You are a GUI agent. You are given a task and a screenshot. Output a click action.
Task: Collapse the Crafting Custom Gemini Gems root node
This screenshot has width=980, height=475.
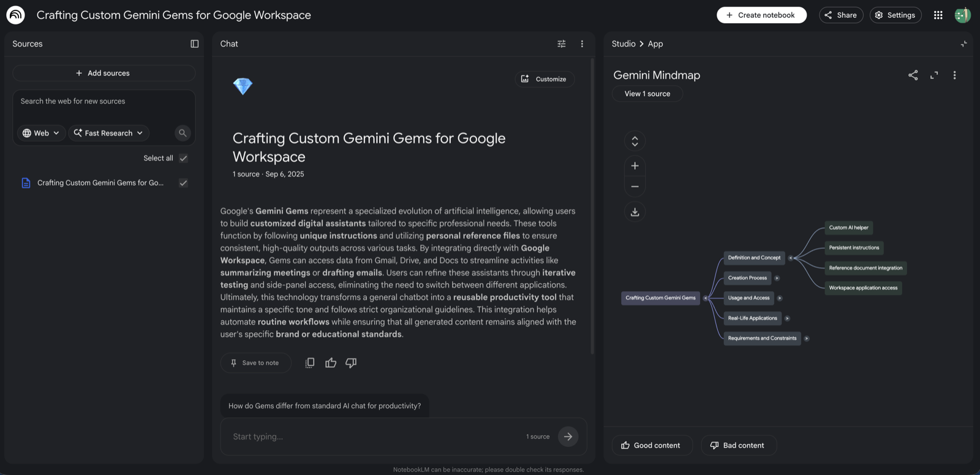(706, 298)
